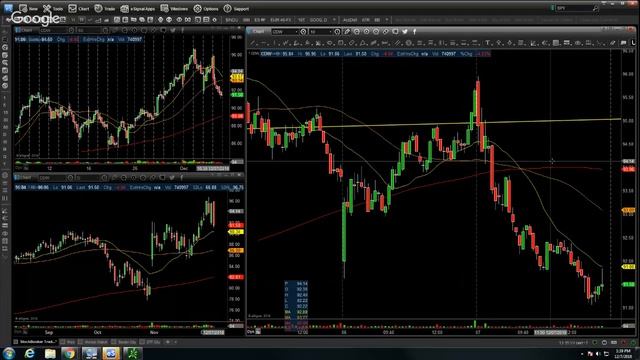Image resolution: width=640 pixels, height=360 pixels.
Task: Open the Chart menu
Action: [x=79, y=8]
